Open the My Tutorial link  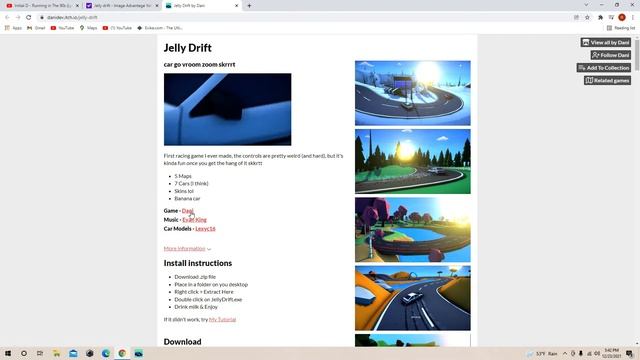222,319
